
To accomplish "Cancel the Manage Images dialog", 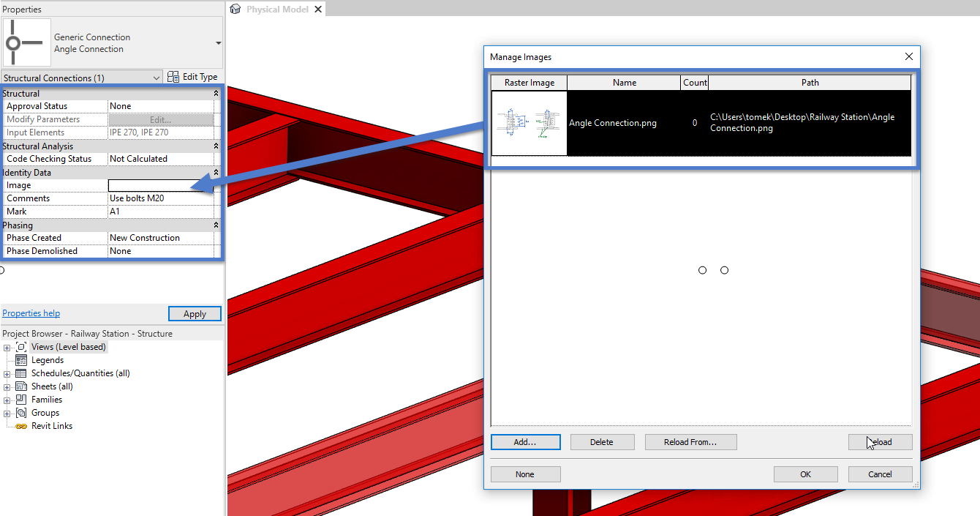I will click(x=881, y=474).
